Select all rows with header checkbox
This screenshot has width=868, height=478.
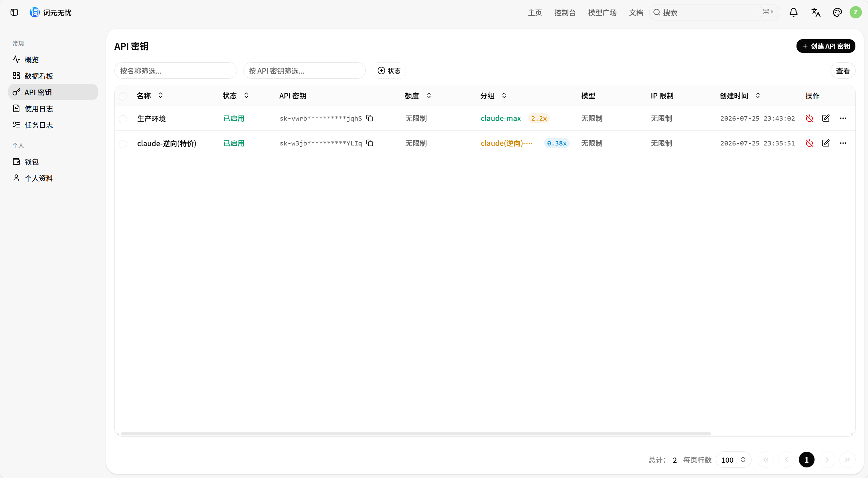123,96
